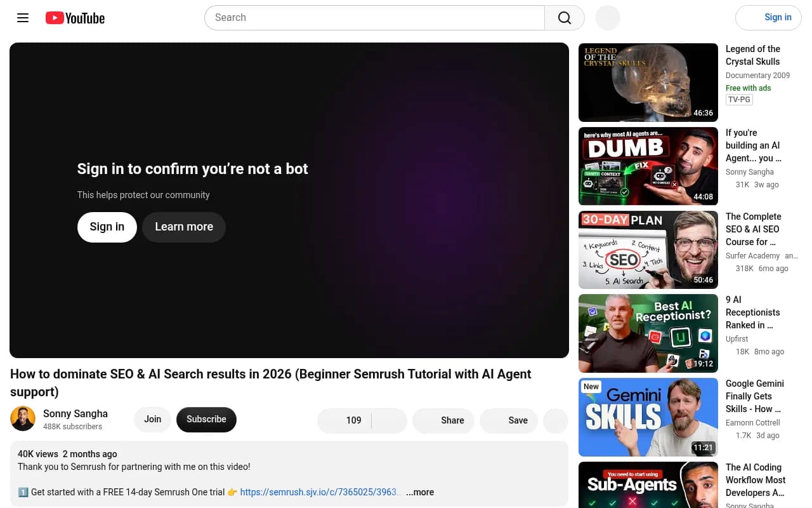Open Sonny Sangha channel name below video title
The width and height of the screenshot is (812, 508).
75,413
